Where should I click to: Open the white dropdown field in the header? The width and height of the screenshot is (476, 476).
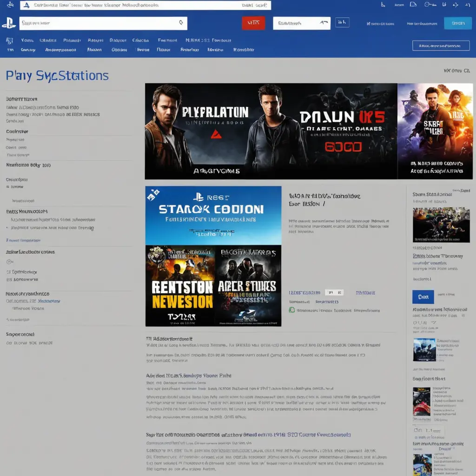(x=301, y=23)
